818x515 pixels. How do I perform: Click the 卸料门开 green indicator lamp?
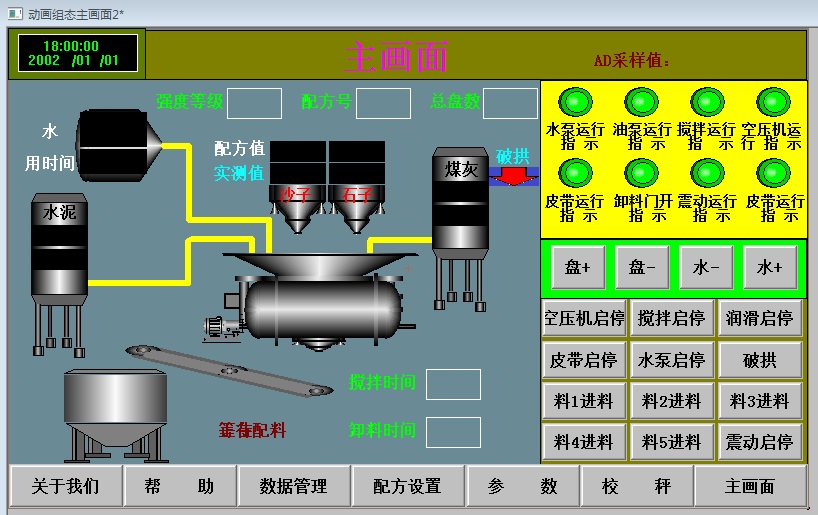click(x=642, y=173)
